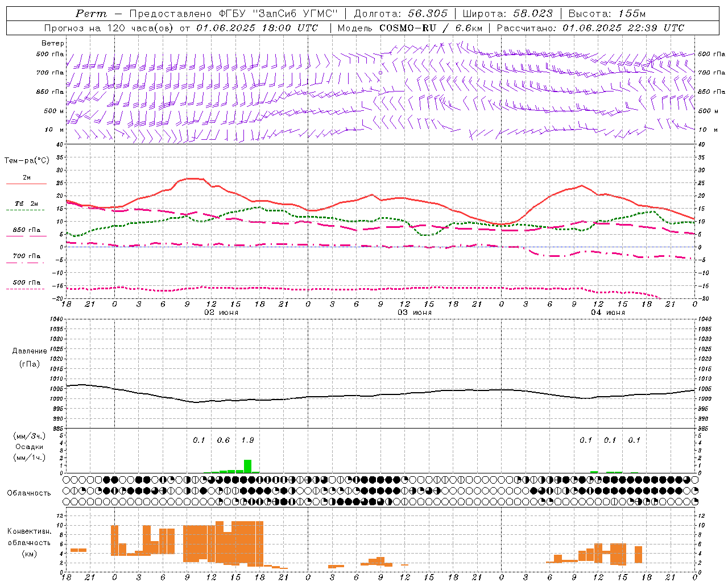The image size is (728, 582).
Task: Click the "Ветер" wind panel label
Action: pos(53,43)
